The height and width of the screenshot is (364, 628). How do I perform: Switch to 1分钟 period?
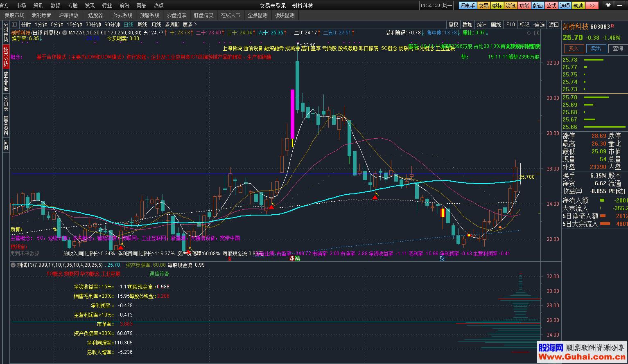(41, 25)
